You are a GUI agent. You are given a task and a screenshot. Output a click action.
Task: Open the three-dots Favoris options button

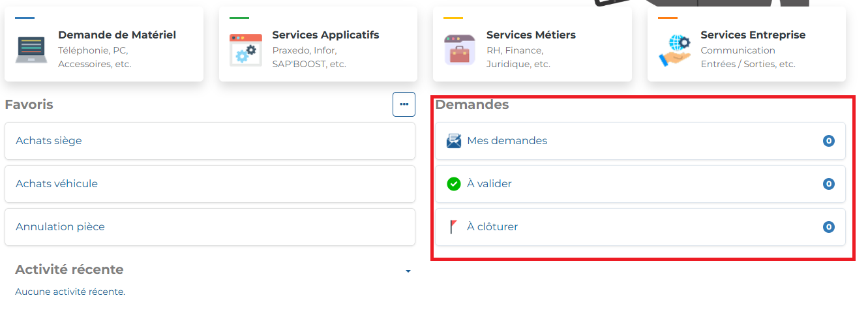404,104
